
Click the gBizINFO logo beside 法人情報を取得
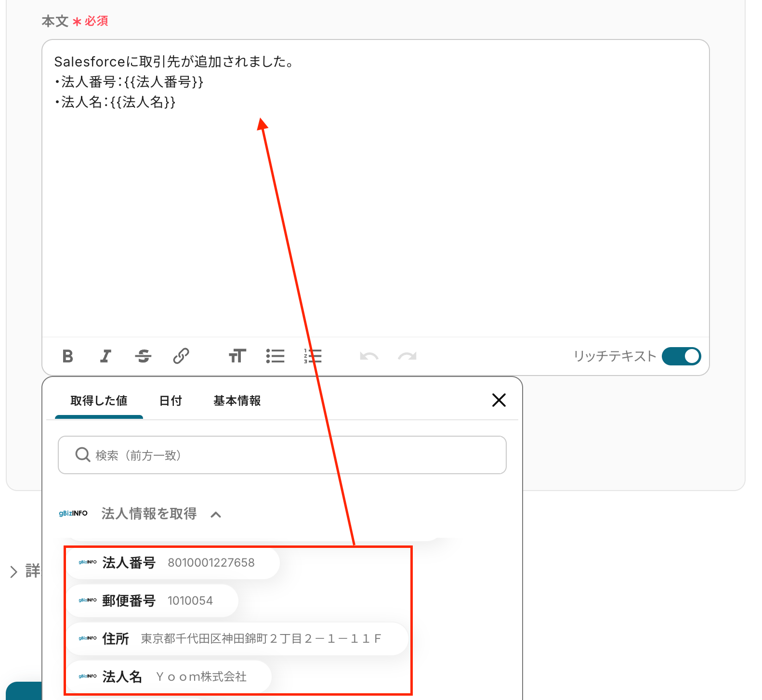[73, 514]
